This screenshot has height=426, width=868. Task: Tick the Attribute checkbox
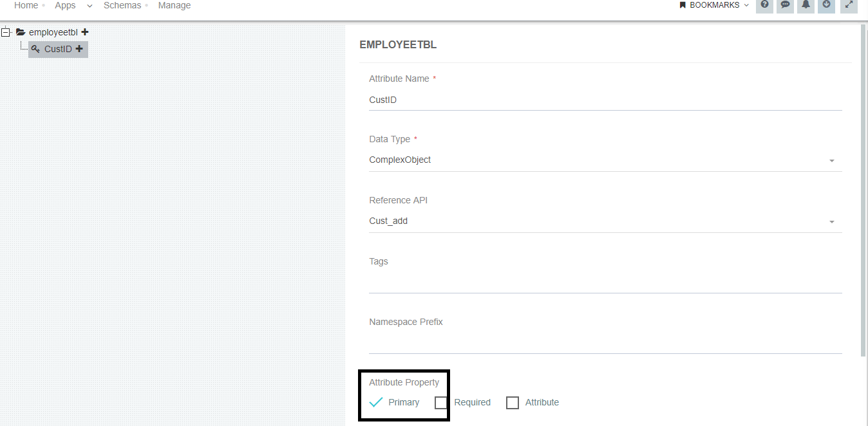pos(513,403)
